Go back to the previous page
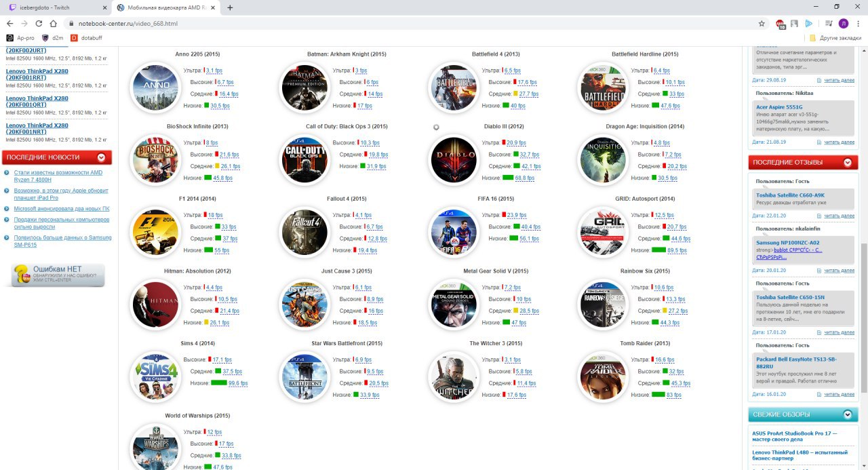868x470 pixels. [x=9, y=23]
